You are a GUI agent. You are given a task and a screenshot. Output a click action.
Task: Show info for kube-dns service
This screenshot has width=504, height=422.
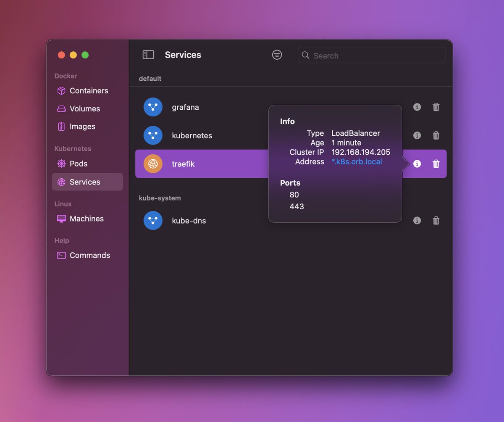[x=417, y=220]
